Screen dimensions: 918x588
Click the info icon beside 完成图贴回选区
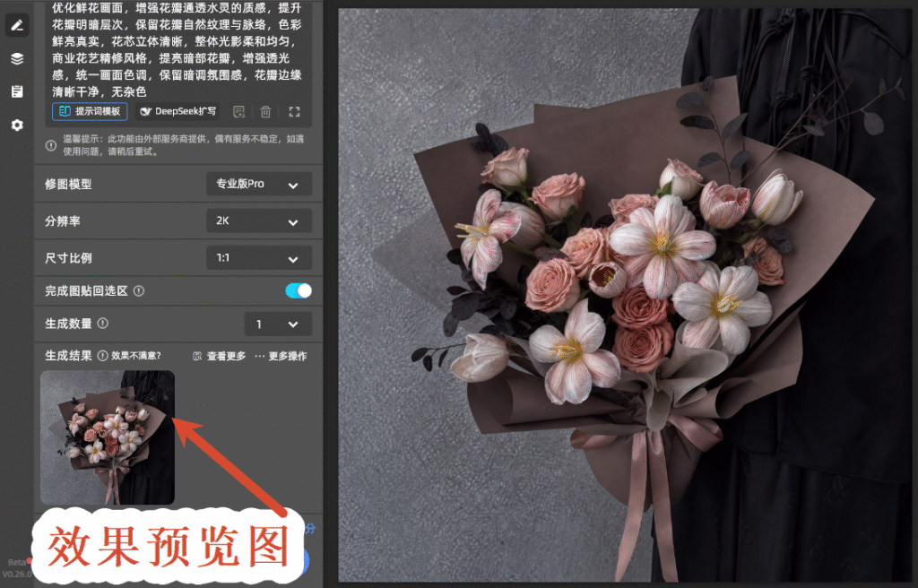coord(139,290)
